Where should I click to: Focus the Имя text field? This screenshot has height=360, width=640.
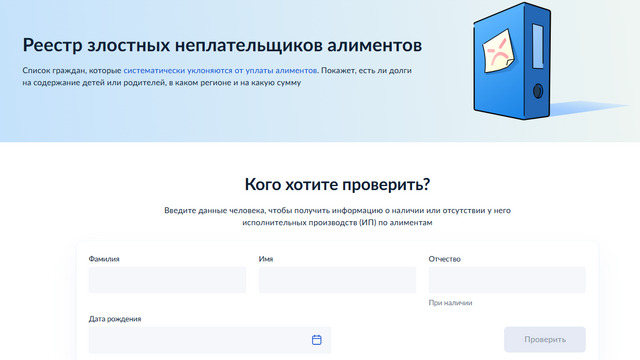coord(337,280)
